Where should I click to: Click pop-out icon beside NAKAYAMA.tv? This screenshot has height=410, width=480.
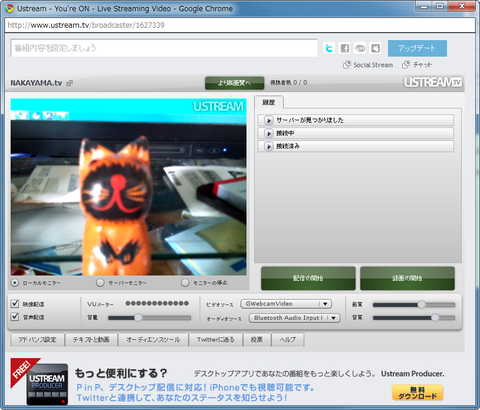pos(70,83)
